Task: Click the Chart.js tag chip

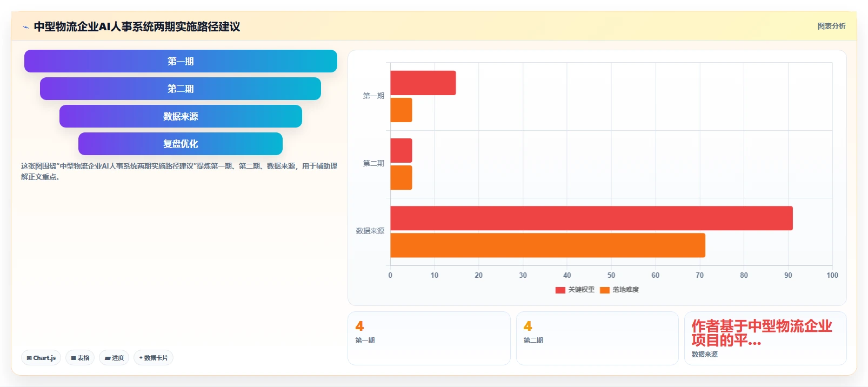Action: coord(41,358)
